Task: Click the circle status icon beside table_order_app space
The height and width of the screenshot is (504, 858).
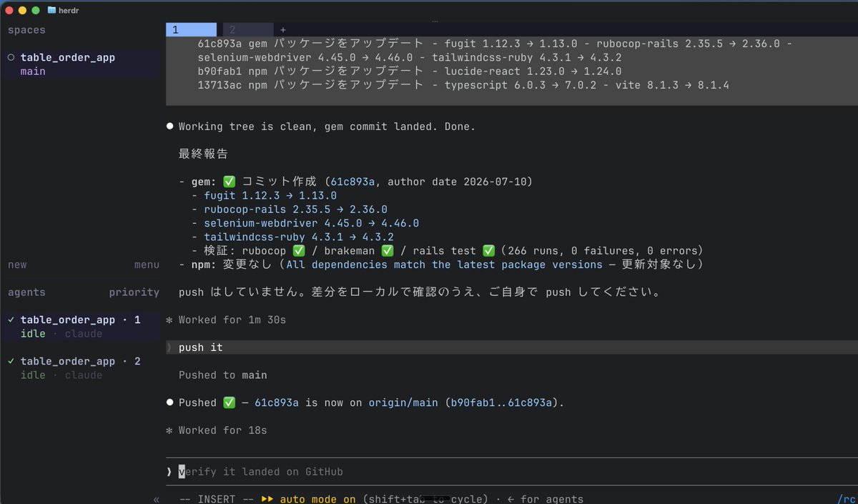Action: point(11,57)
